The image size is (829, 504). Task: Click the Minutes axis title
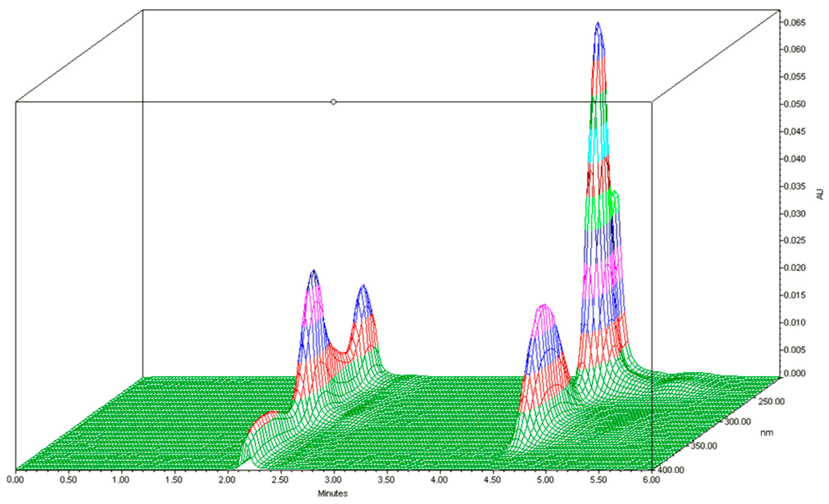click(332, 493)
